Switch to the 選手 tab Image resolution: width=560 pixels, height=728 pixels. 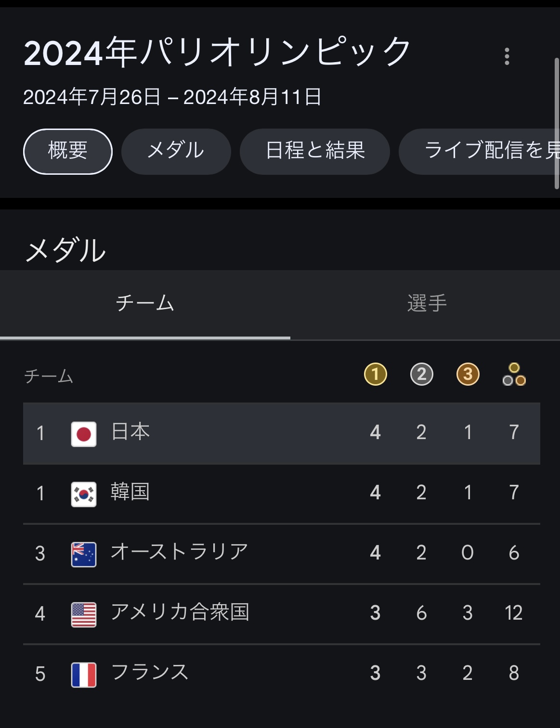[427, 304]
